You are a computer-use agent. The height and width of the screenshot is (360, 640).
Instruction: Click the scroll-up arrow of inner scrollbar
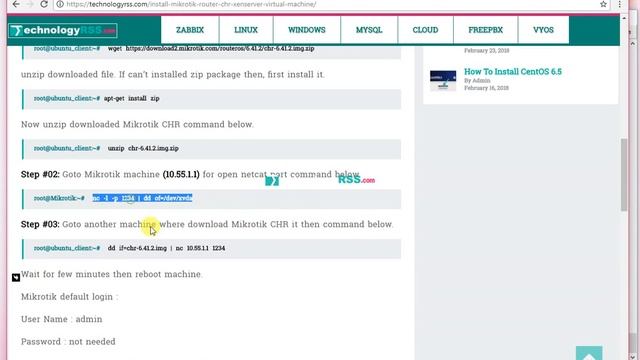(624, 18)
